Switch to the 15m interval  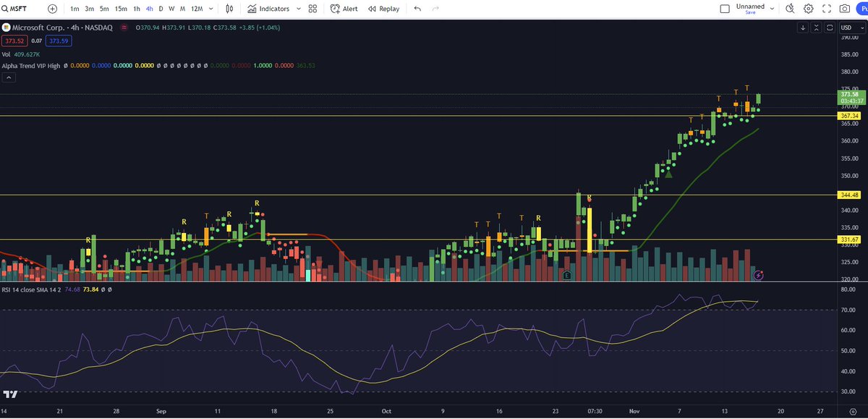120,9
